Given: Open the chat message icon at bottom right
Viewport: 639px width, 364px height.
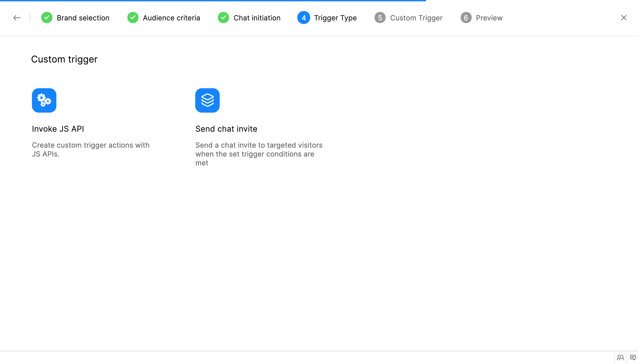Looking at the screenshot, I should (x=633, y=358).
